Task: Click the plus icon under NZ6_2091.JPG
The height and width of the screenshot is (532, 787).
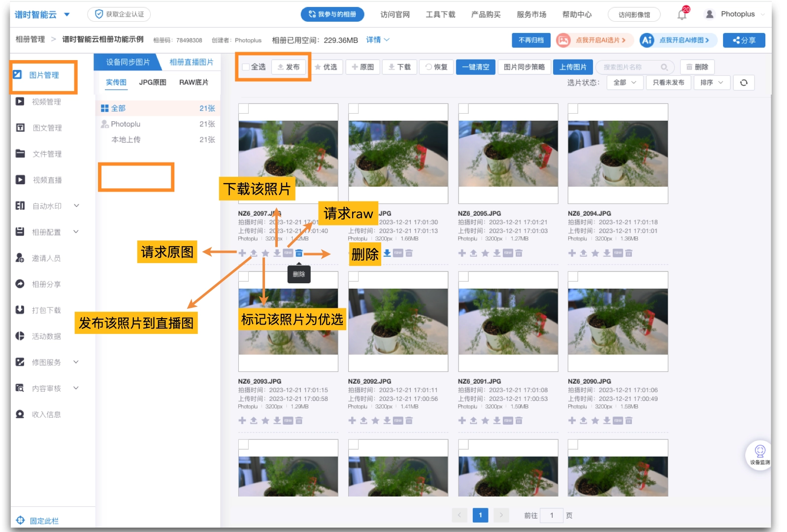Action: (x=462, y=421)
